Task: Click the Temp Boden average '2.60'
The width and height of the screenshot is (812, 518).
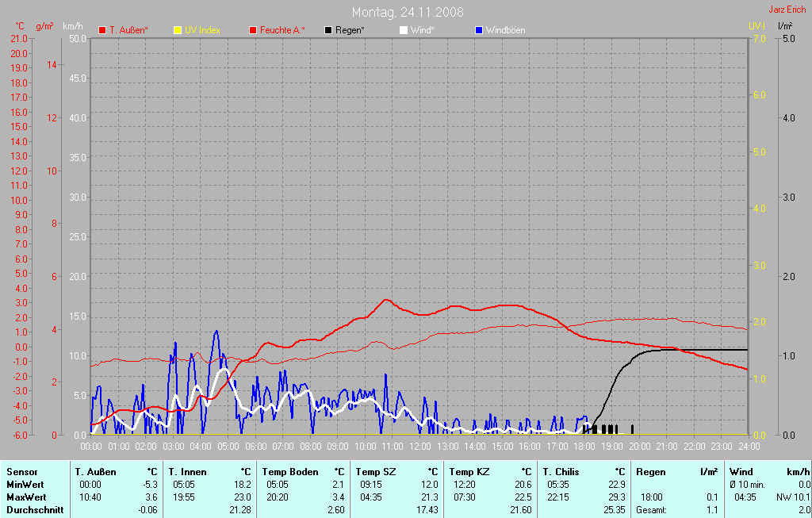Action: (x=336, y=510)
